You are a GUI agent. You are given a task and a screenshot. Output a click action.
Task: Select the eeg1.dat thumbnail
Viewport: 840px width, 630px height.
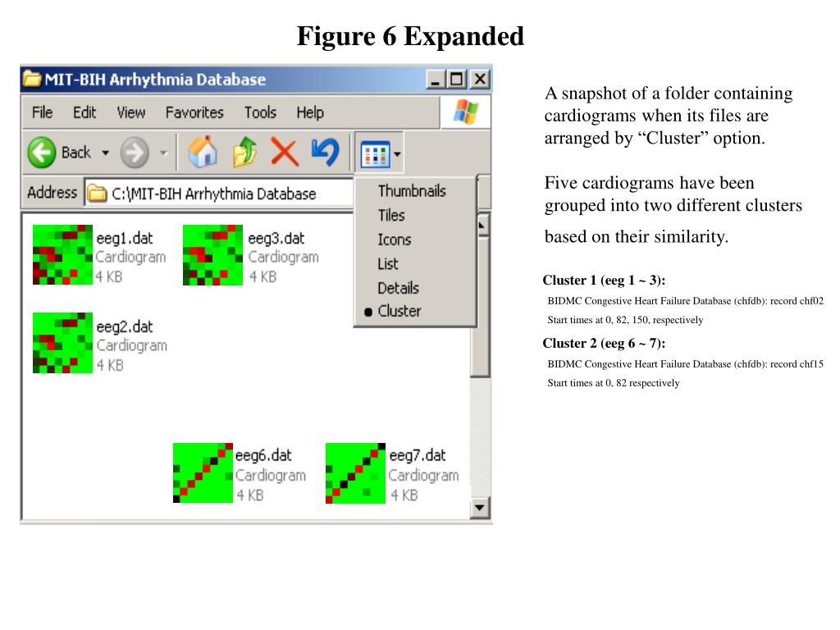coord(62,255)
